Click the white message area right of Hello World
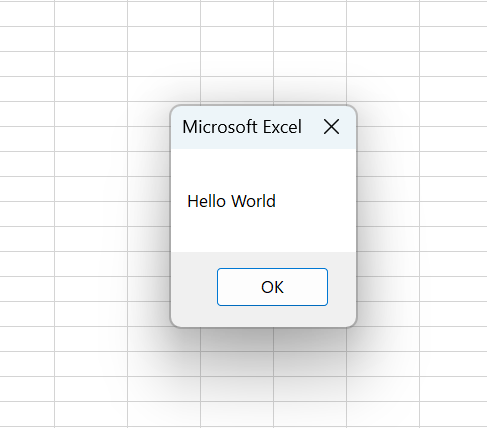487x428 pixels. point(316,201)
